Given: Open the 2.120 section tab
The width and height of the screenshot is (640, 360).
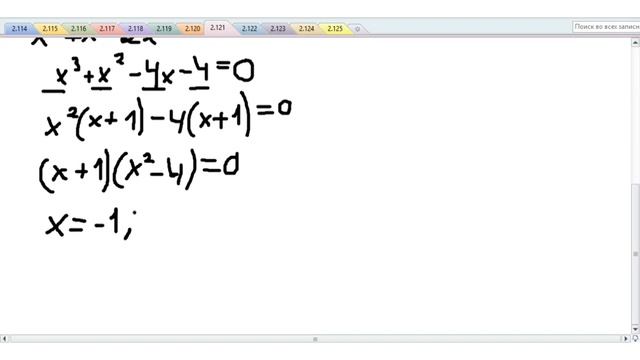Looking at the screenshot, I should pyautogui.click(x=192, y=29).
